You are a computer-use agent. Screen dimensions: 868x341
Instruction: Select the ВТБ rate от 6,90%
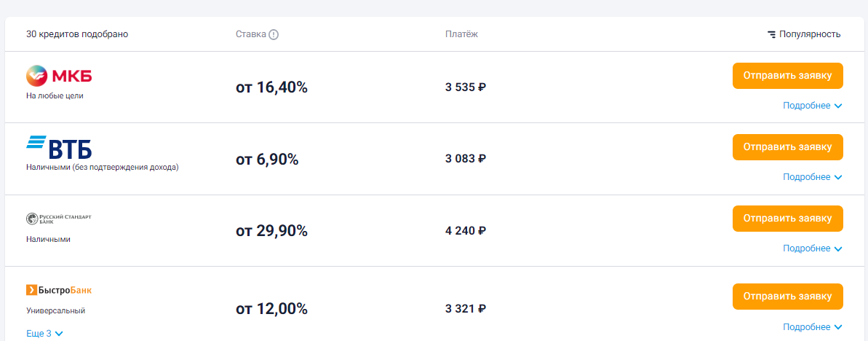(x=267, y=160)
